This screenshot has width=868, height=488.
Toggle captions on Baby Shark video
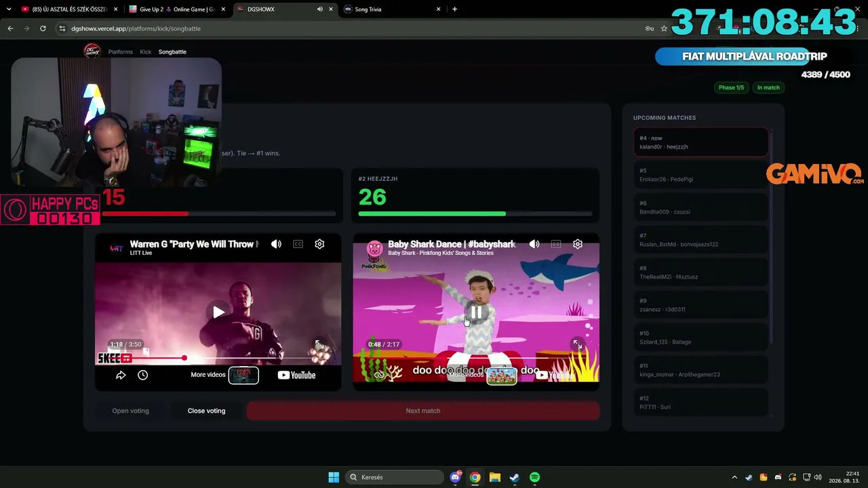tap(556, 244)
